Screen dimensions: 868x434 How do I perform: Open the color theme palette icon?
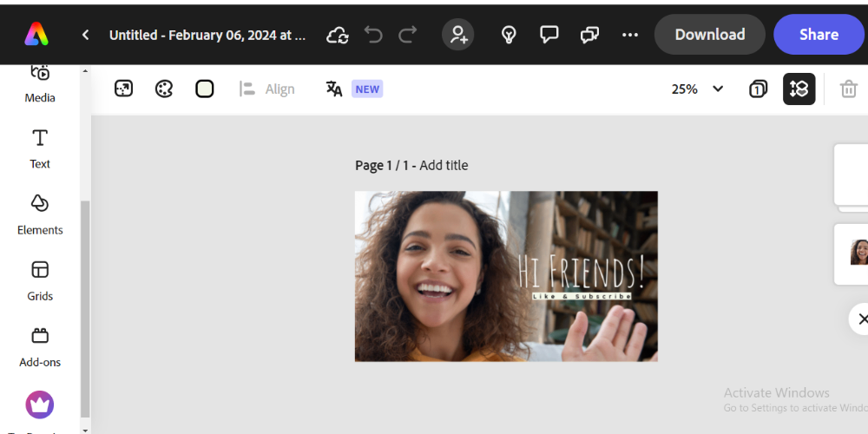pos(164,89)
